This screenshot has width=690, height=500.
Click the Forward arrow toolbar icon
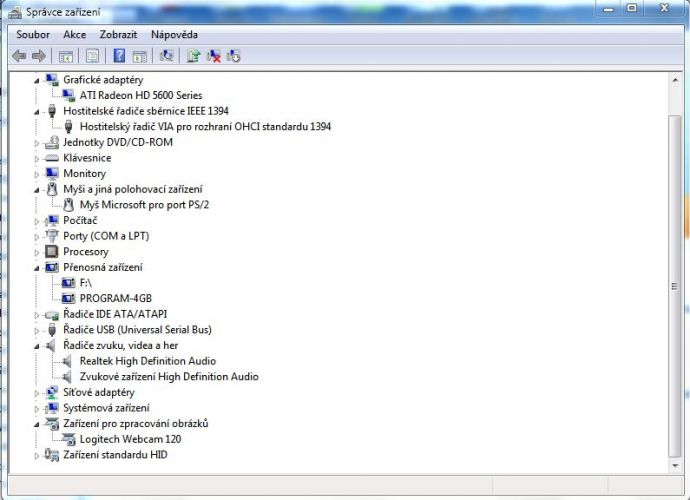(x=39, y=56)
